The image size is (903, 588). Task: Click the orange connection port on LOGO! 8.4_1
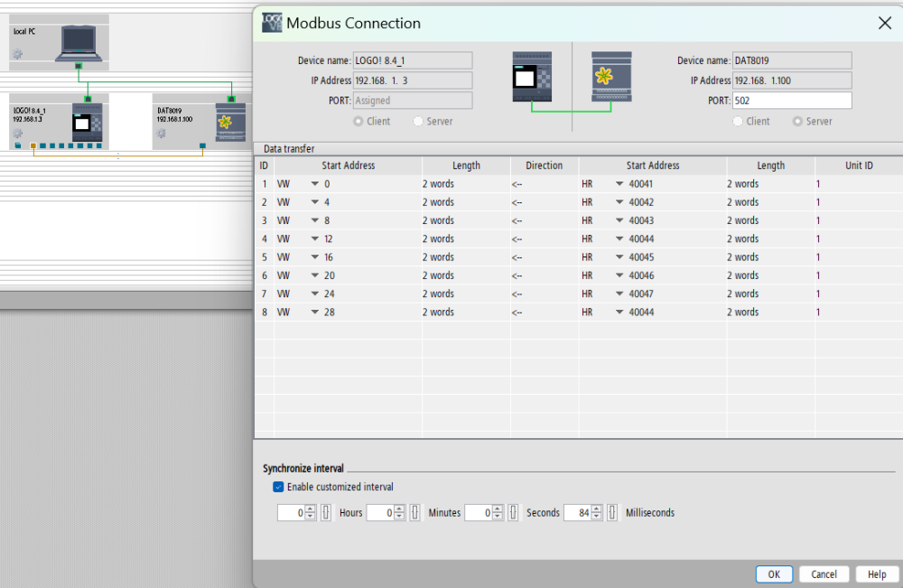pos(33,145)
